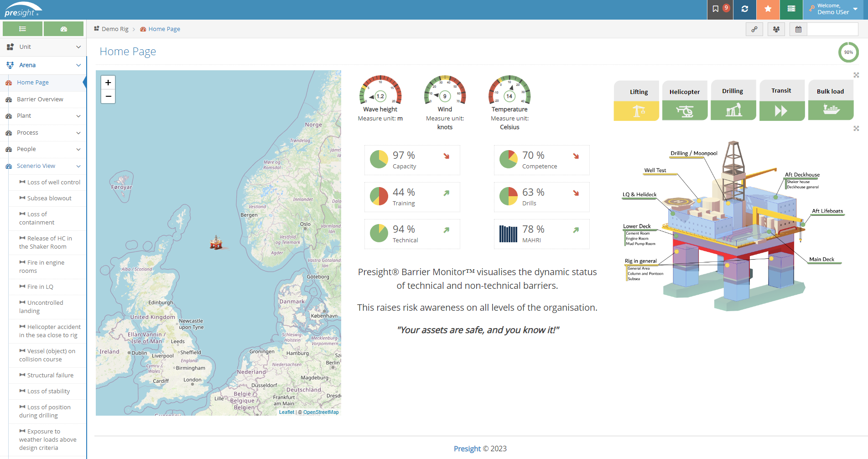Click the link sharing icon above Home Page

coord(754,29)
